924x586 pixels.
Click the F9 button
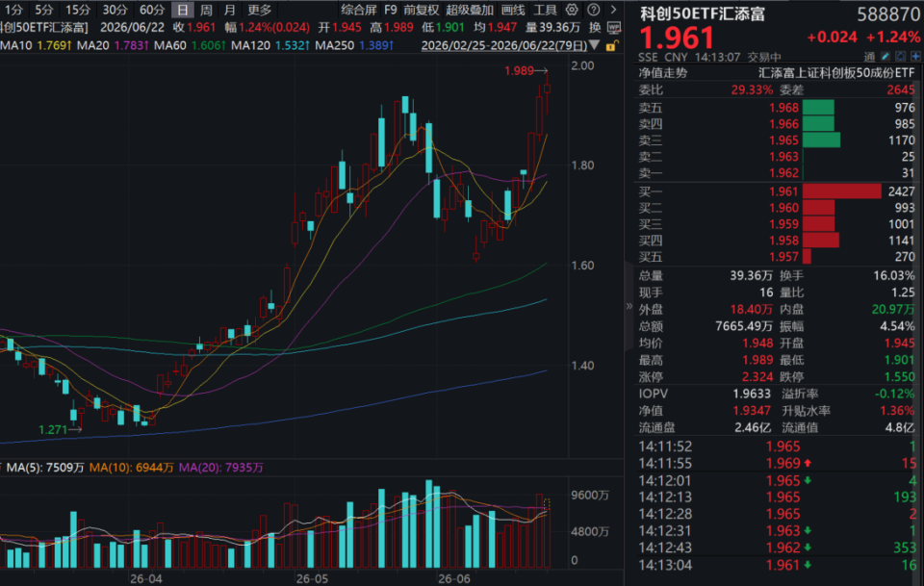coord(390,10)
